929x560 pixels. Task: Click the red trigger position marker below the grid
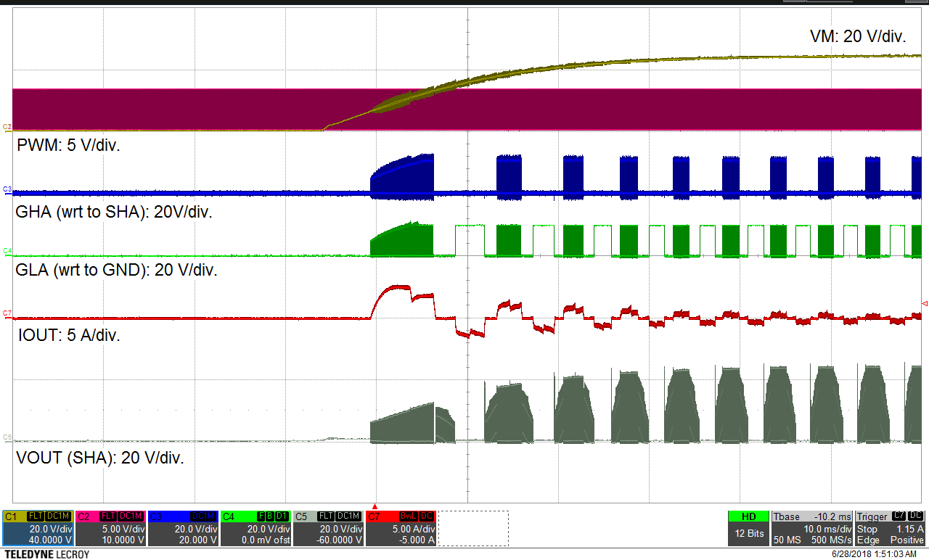pos(376,507)
